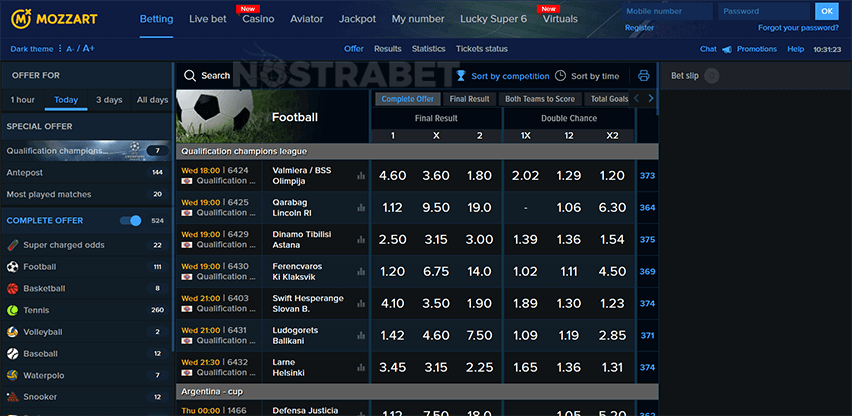Switch to the 1 hour offer tab
The width and height of the screenshot is (852, 416).
coord(23,100)
